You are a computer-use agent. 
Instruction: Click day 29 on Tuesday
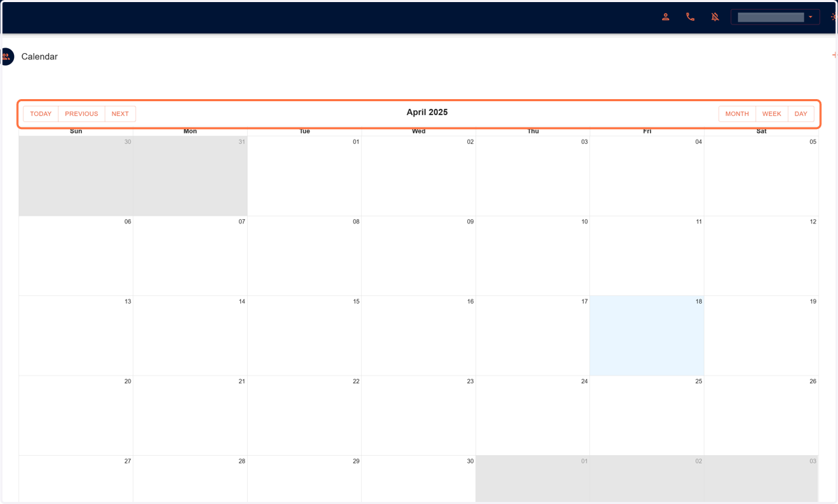(304, 480)
